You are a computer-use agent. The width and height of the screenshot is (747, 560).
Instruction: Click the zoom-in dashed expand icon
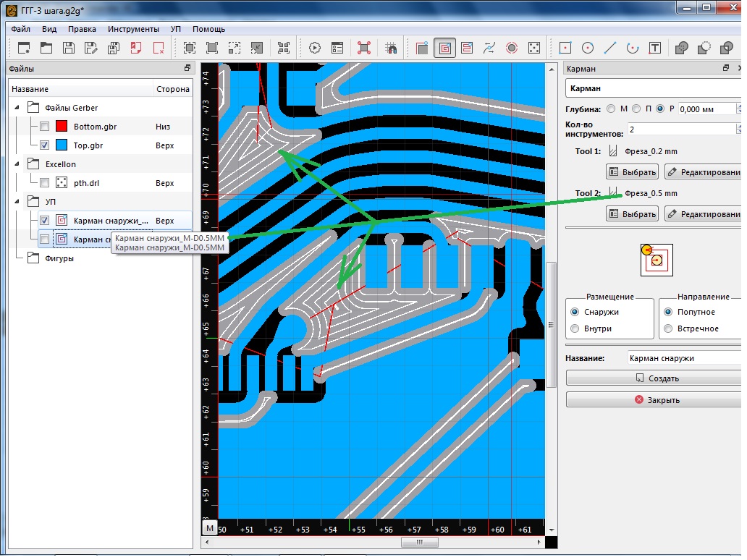235,48
